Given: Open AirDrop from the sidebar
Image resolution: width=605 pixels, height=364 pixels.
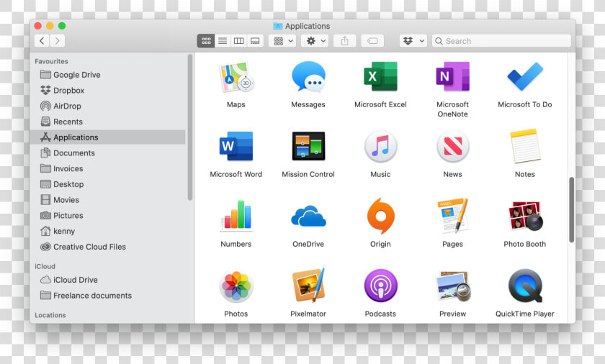Looking at the screenshot, I should pos(108,106).
